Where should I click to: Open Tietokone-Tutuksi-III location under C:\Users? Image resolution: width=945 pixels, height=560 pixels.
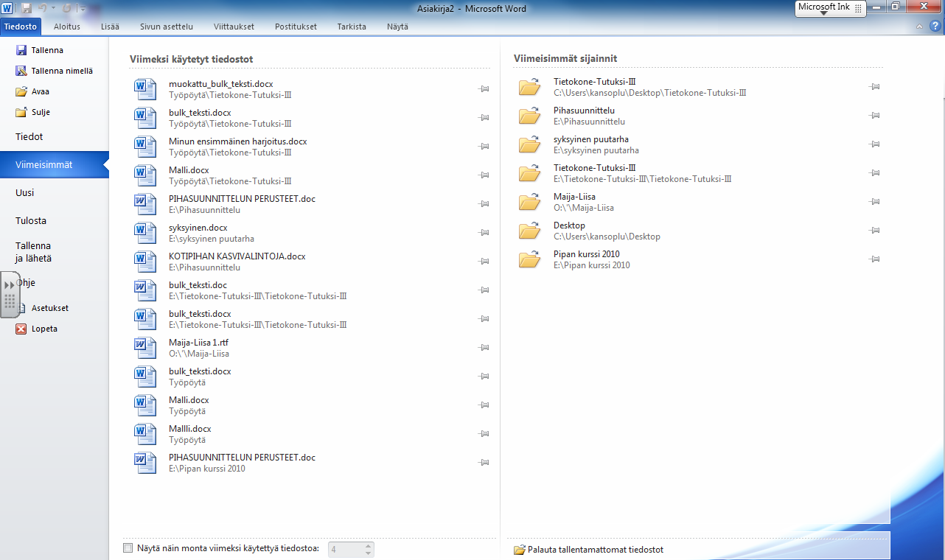tap(699, 87)
